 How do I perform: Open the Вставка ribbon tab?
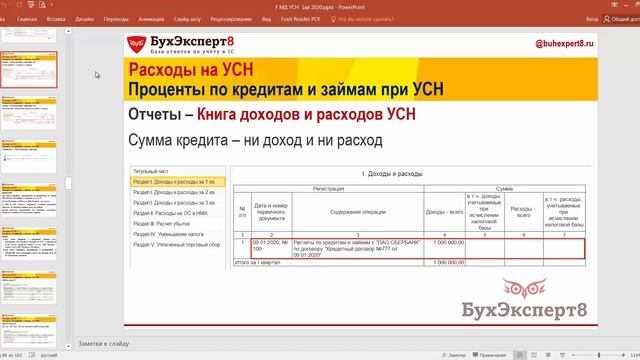point(56,19)
